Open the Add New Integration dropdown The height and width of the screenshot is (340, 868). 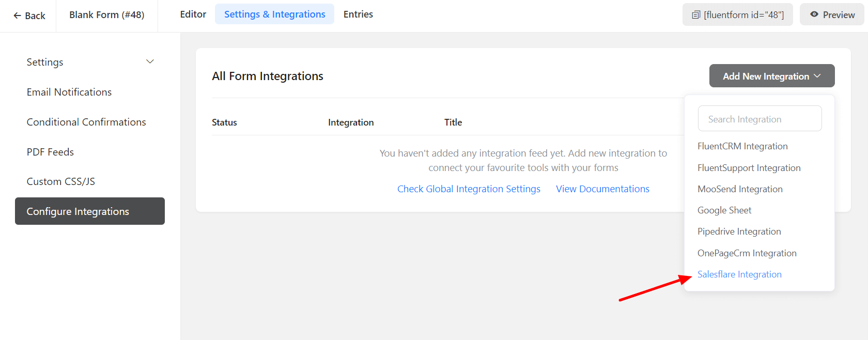tap(771, 76)
